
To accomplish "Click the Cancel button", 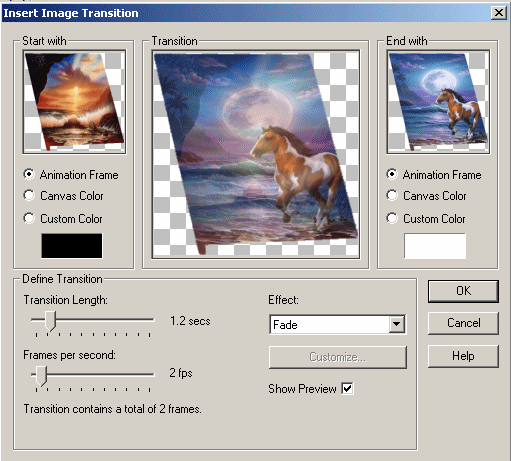I will pos(463,323).
